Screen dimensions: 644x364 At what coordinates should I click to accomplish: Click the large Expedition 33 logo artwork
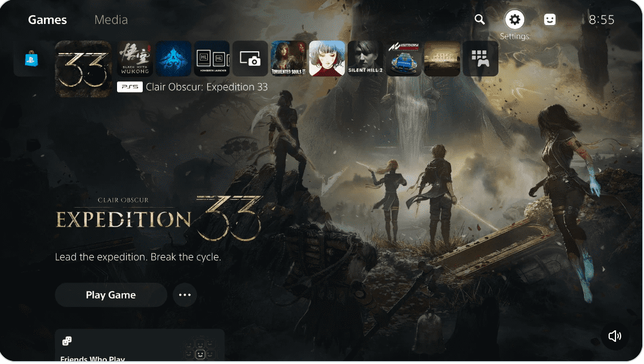click(x=159, y=218)
